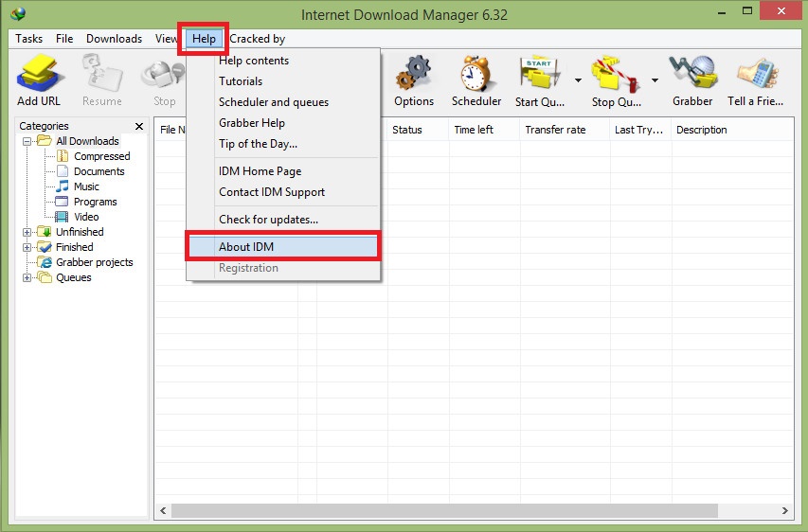Click the Start Queue toolbar icon
Screen dimensions: 808x532
pos(540,73)
